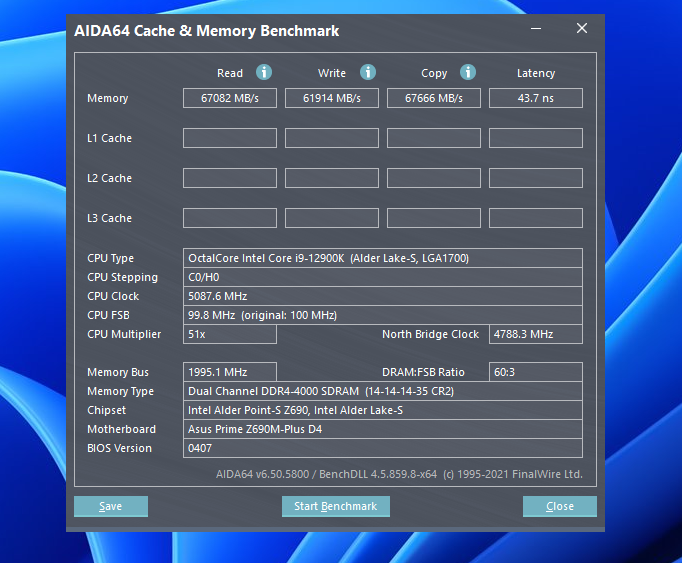Screen dimensions: 682x563
Task: Click the L2 Cache Copy field
Action: pos(434,178)
